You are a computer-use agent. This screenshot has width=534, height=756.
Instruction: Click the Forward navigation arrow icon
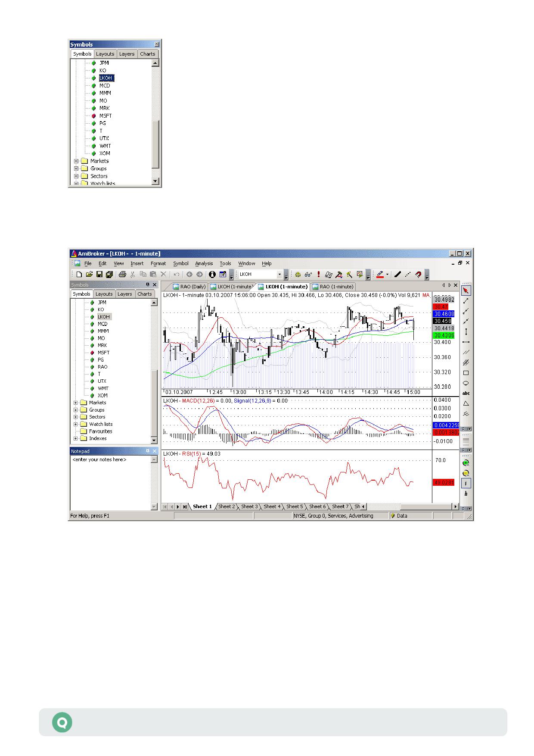click(199, 274)
